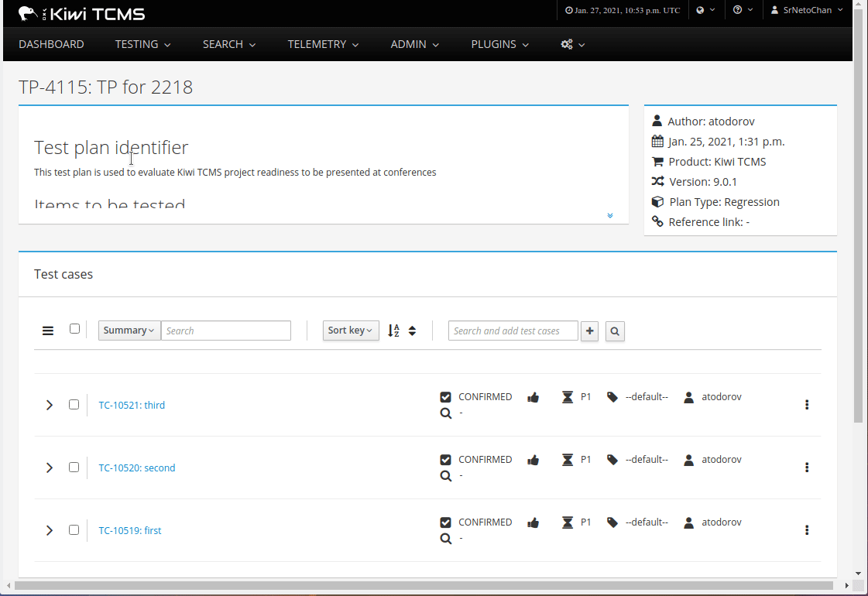The image size is (868, 596).
Task: Click the thumbs-up icon in the TC-10519 row
Action: pos(533,522)
